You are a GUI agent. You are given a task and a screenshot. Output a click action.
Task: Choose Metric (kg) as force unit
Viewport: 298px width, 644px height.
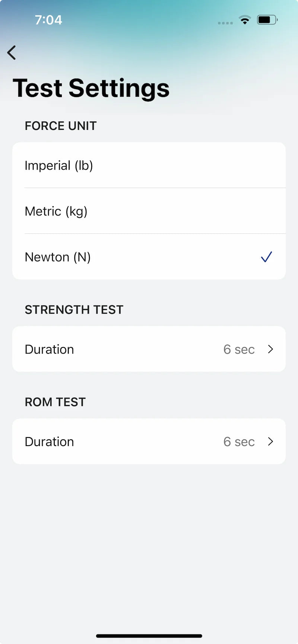click(56, 211)
